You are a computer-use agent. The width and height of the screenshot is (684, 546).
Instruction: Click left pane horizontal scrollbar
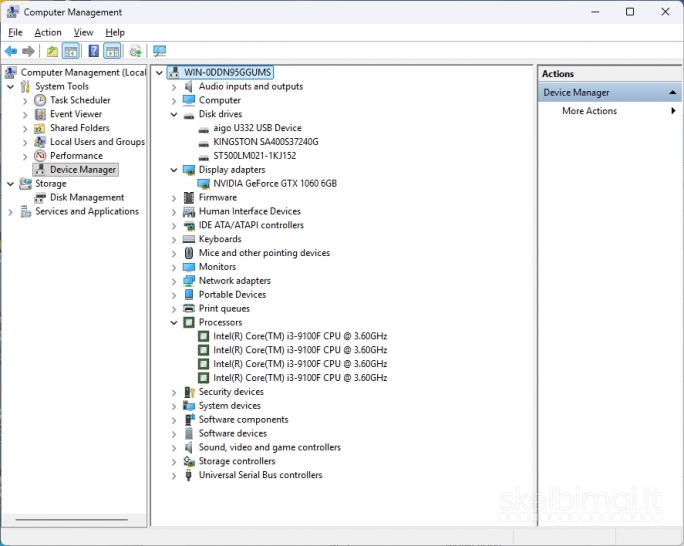click(x=72, y=519)
